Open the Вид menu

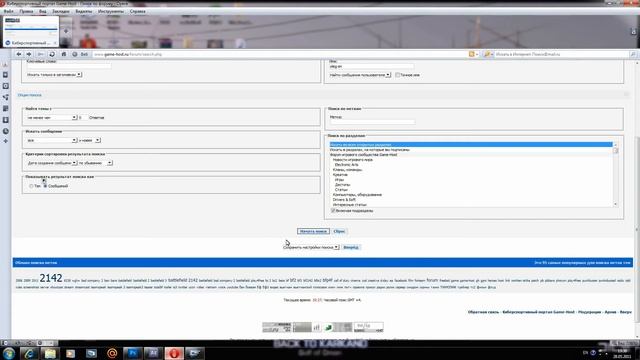click(x=42, y=11)
